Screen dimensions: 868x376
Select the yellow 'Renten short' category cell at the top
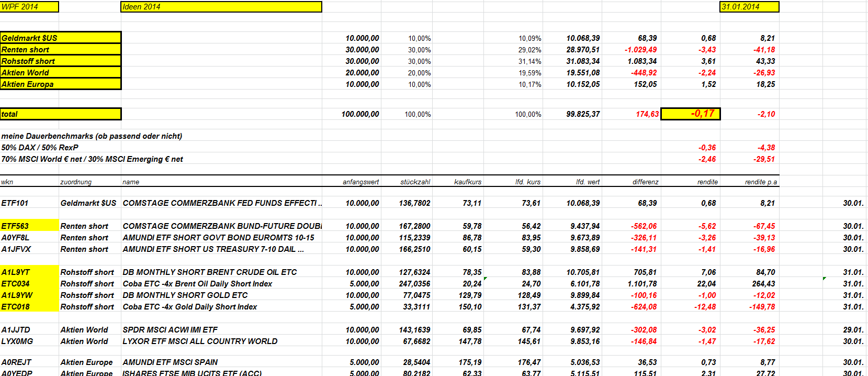(61, 49)
